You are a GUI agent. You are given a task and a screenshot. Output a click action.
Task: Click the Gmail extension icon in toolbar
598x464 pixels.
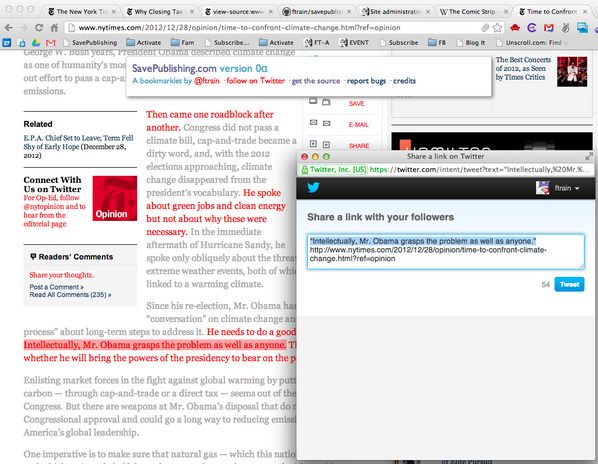pos(548,27)
